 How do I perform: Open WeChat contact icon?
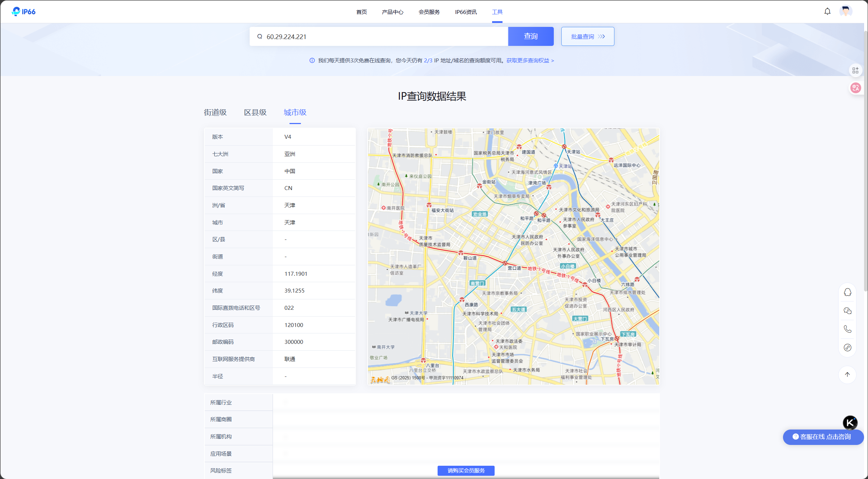(848, 311)
